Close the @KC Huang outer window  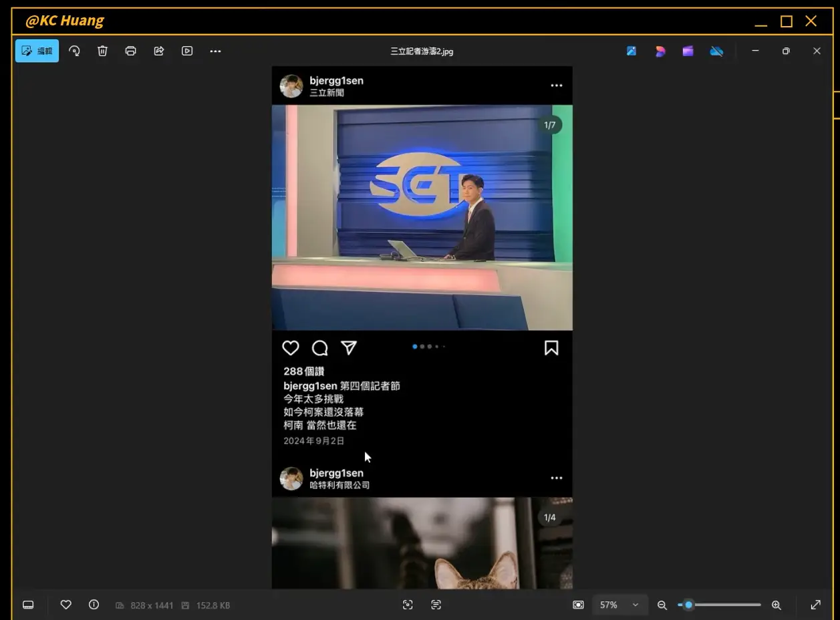click(811, 21)
